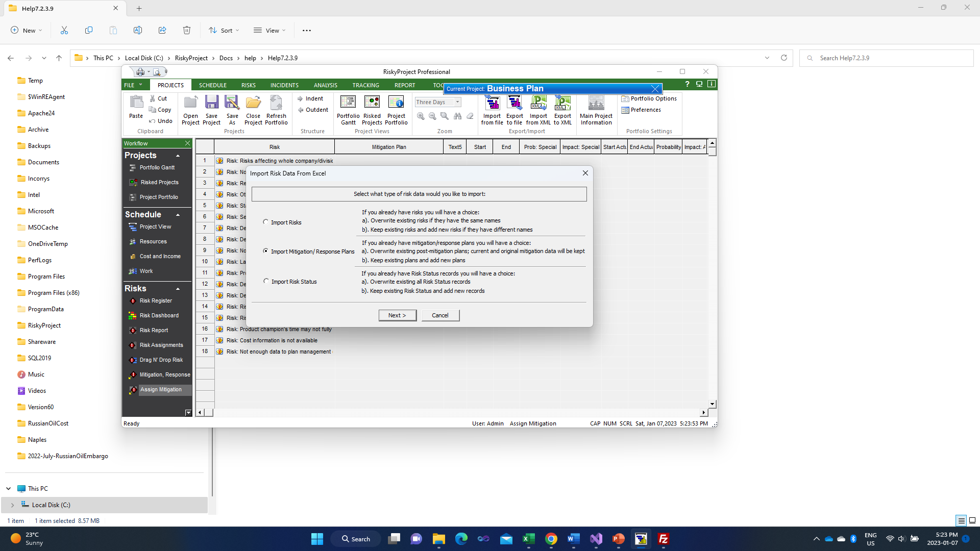Screen dimensions: 980x551
Task: Open the Explorer Sort dropdown
Action: 224,30
